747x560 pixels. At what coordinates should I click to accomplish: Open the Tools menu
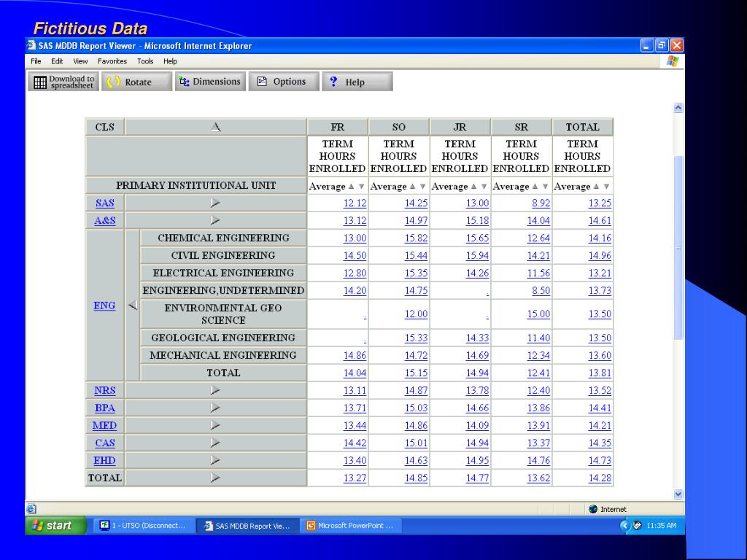[x=145, y=61]
